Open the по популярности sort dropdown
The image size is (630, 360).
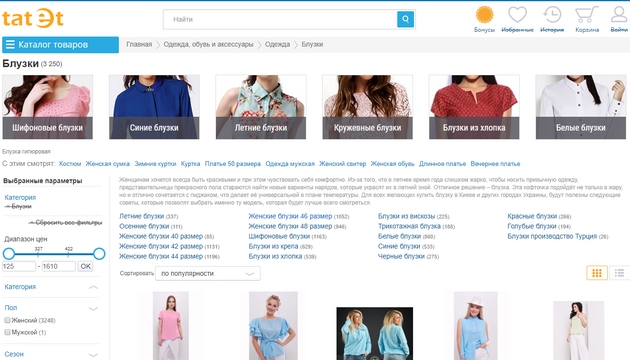point(208,274)
